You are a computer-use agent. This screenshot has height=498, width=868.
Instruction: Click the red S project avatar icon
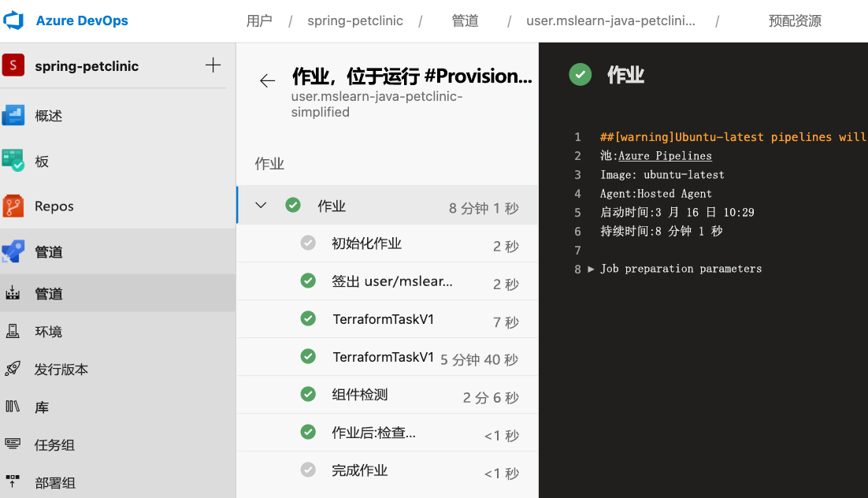point(13,65)
